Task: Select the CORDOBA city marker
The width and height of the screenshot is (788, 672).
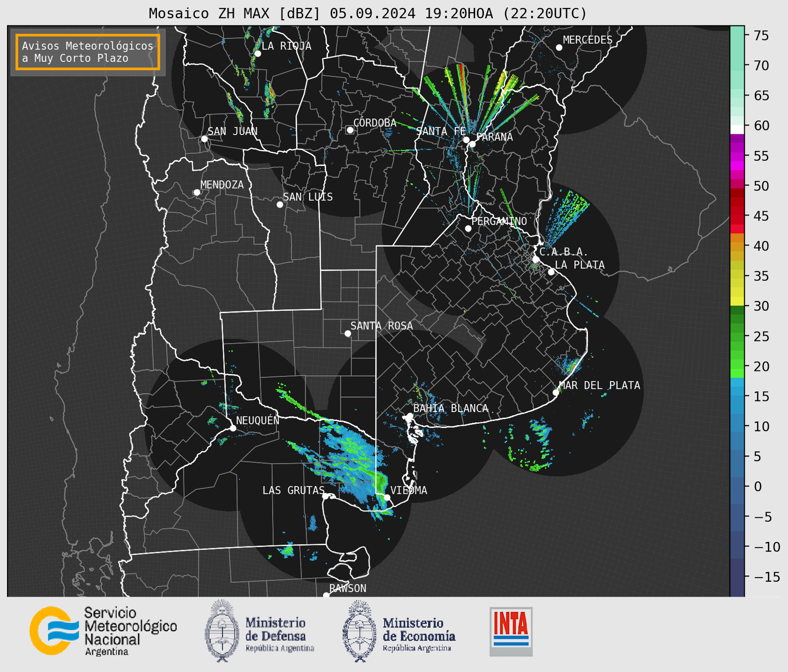Action: pyautogui.click(x=350, y=130)
